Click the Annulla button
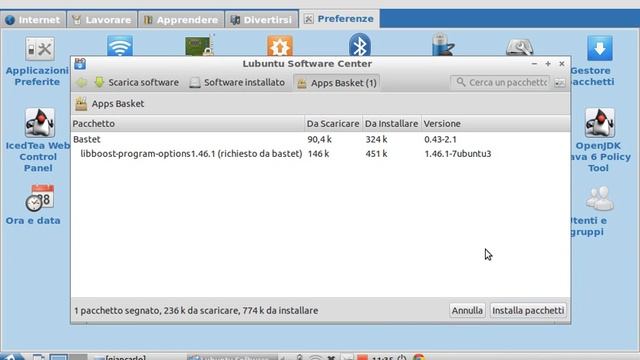 coord(467,311)
